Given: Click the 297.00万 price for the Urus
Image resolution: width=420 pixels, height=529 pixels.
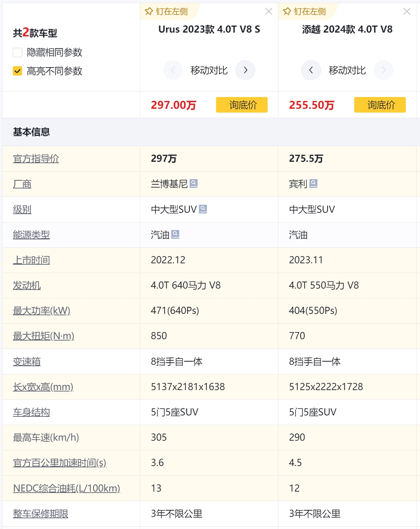Looking at the screenshot, I should (173, 105).
